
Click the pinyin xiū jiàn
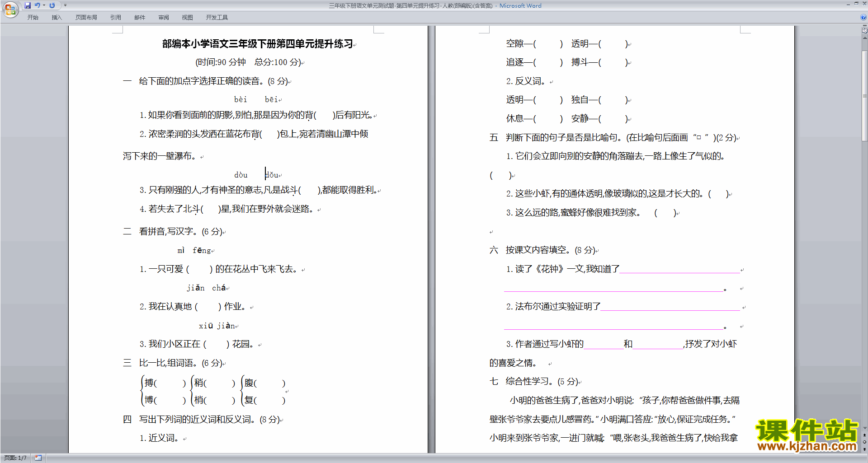(x=217, y=326)
